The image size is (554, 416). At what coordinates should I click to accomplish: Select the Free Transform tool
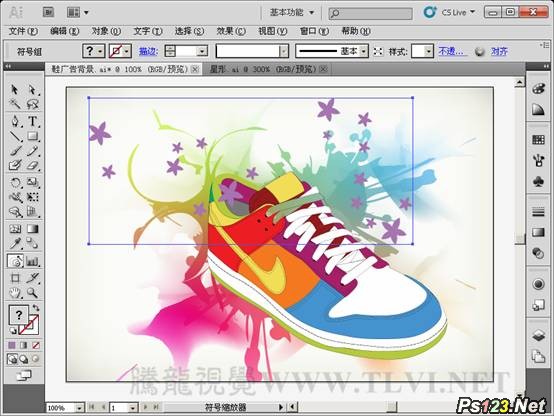coord(32,197)
